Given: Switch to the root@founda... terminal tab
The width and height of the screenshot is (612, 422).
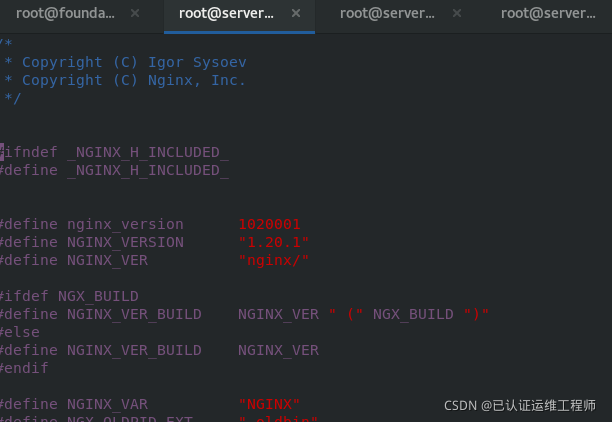Looking at the screenshot, I should click(65, 14).
